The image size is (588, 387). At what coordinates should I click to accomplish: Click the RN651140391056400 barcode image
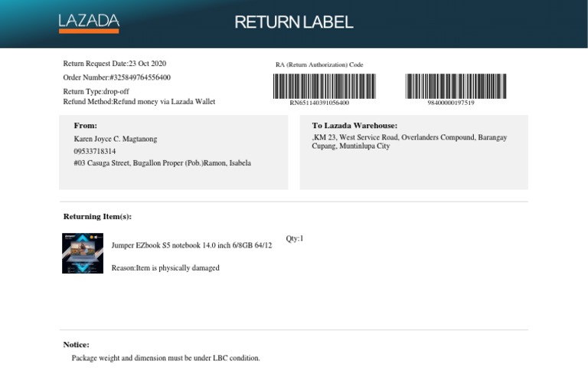tap(324, 86)
